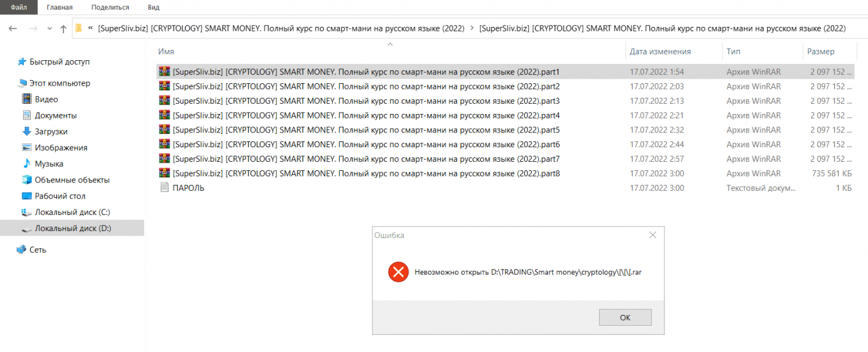Image resolution: width=868 pixels, height=352 pixels.
Task: Go back with the left arrow button
Action: coord(13,29)
